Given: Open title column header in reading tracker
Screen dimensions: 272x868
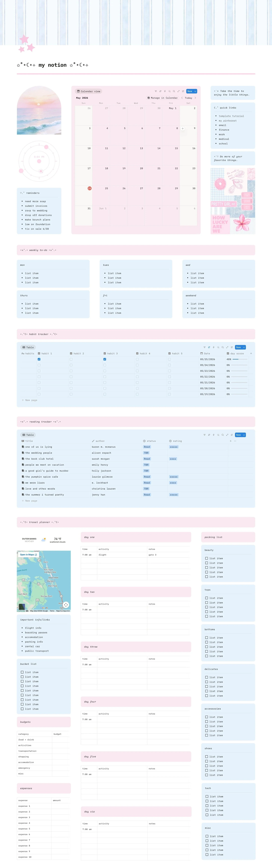Looking at the screenshot, I should pos(27,441).
